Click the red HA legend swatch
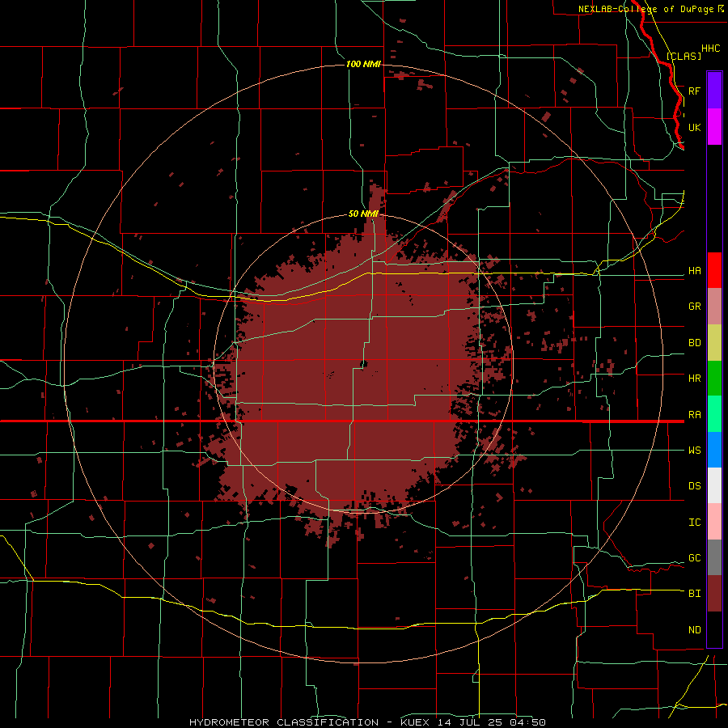Image resolution: width=728 pixels, height=728 pixels. click(714, 270)
